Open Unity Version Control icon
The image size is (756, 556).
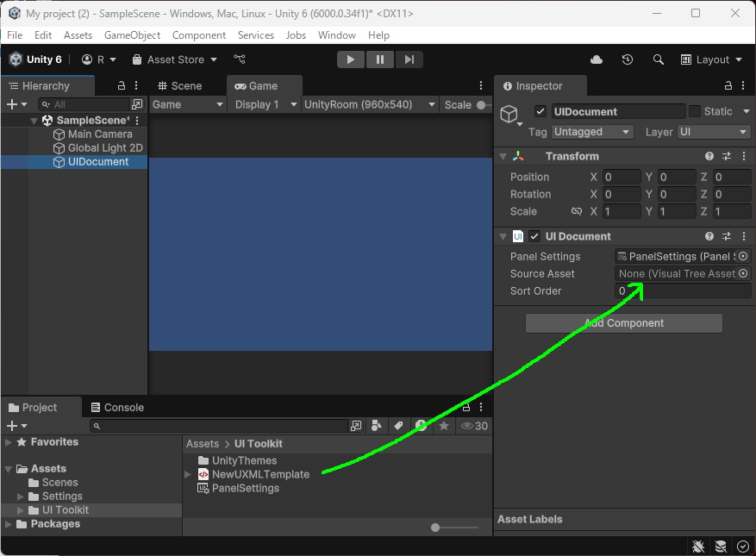click(240, 59)
